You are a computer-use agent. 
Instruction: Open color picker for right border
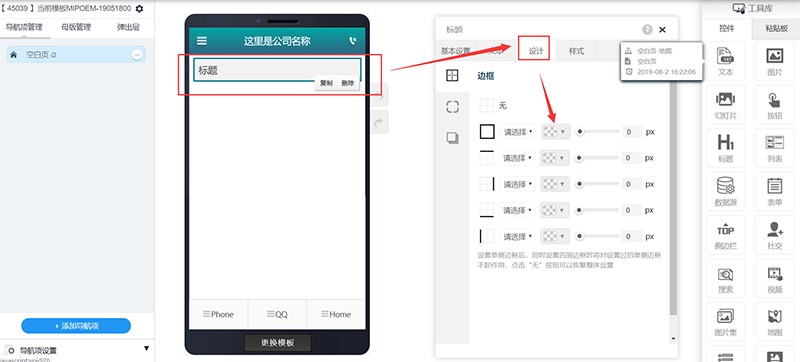[x=555, y=184]
